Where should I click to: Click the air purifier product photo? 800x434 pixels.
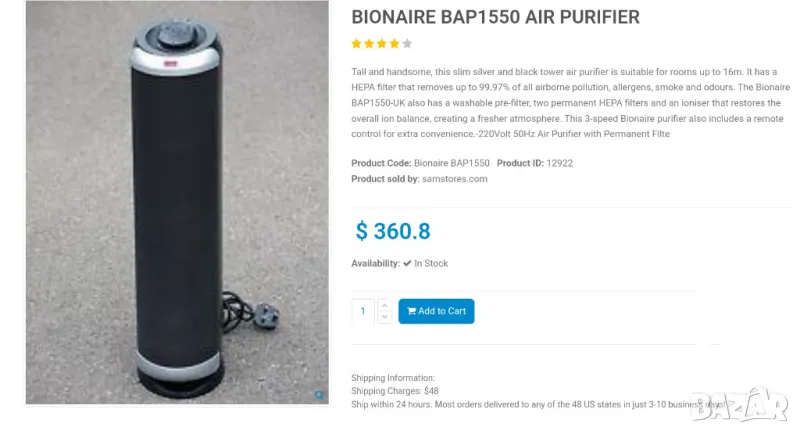click(x=177, y=202)
